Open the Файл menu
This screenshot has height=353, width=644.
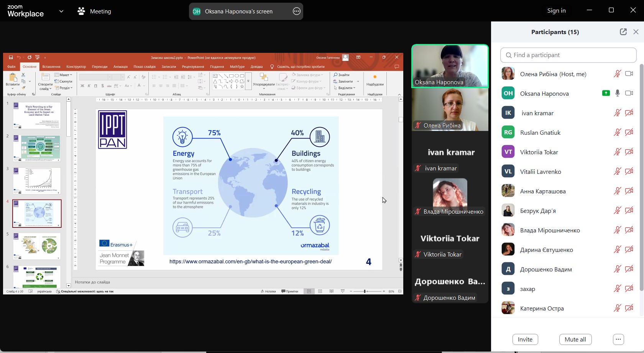click(11, 67)
